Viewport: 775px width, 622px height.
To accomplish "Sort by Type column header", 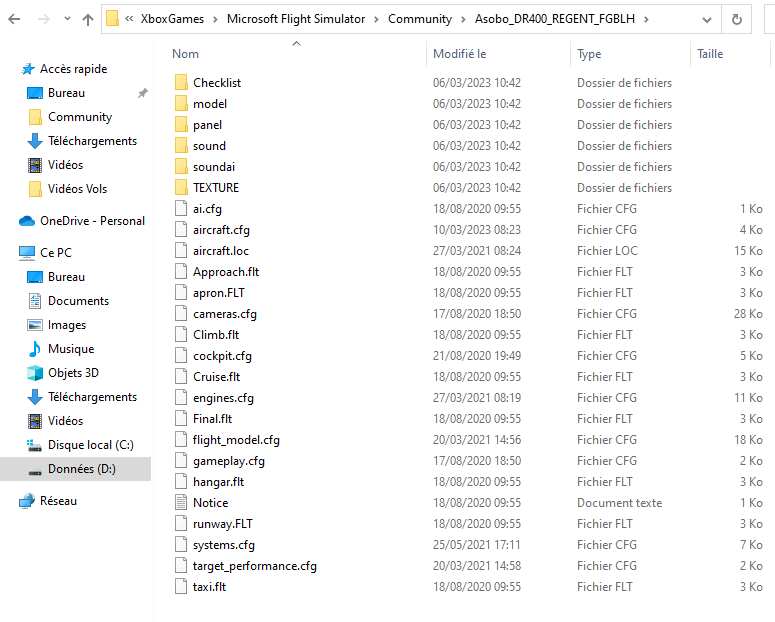I will [589, 54].
